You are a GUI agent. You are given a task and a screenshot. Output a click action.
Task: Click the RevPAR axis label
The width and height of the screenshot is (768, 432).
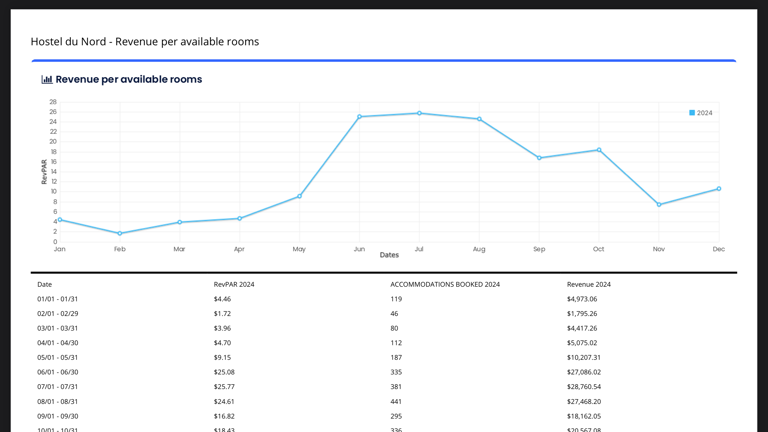point(44,172)
